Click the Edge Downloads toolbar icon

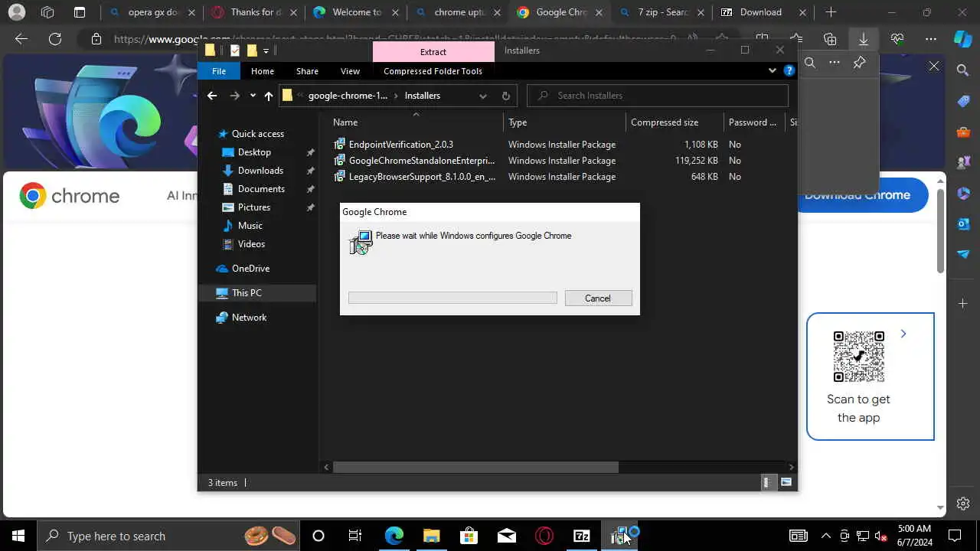click(864, 39)
